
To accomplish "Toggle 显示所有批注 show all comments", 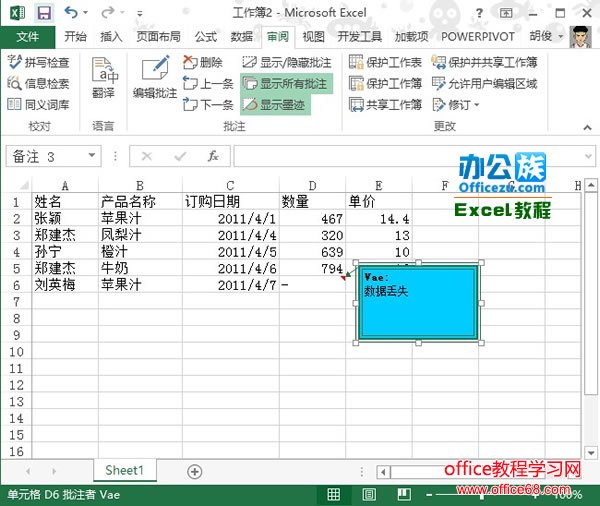I will point(286,83).
